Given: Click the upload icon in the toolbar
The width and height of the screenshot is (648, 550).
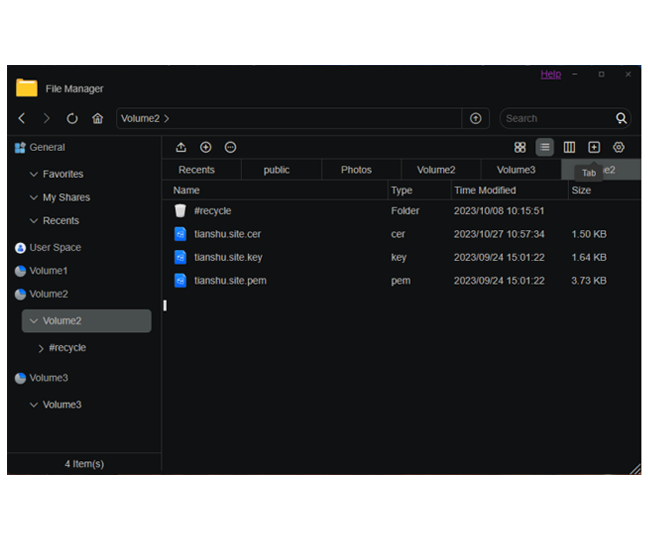Looking at the screenshot, I should click(181, 147).
